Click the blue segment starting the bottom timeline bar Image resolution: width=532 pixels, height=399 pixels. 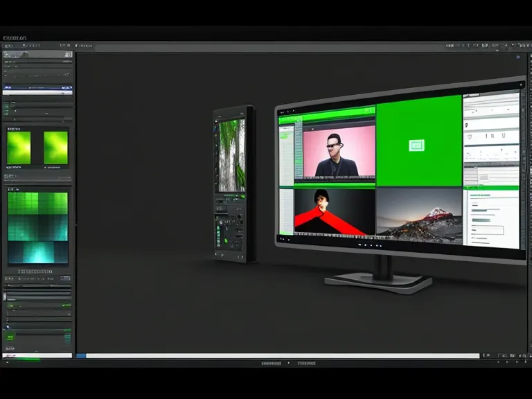(x=81, y=356)
